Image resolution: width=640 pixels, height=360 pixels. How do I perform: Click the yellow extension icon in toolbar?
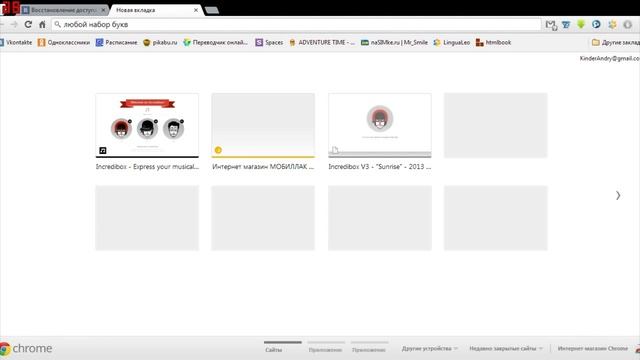click(612, 24)
